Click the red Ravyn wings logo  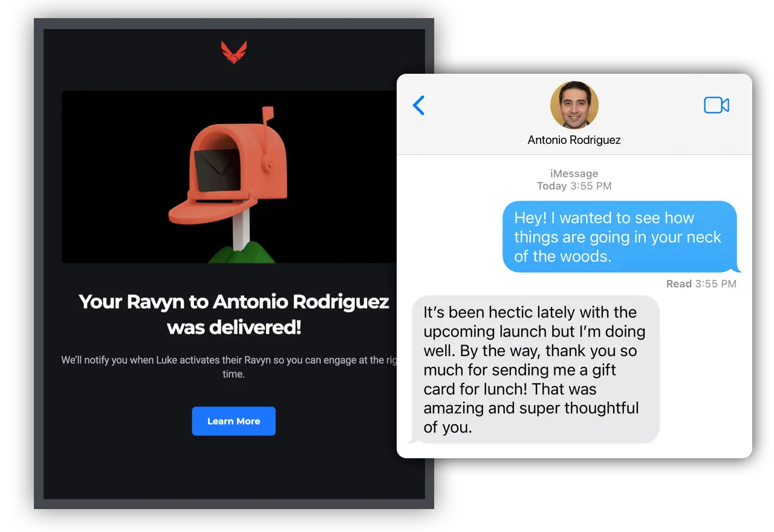[234, 52]
